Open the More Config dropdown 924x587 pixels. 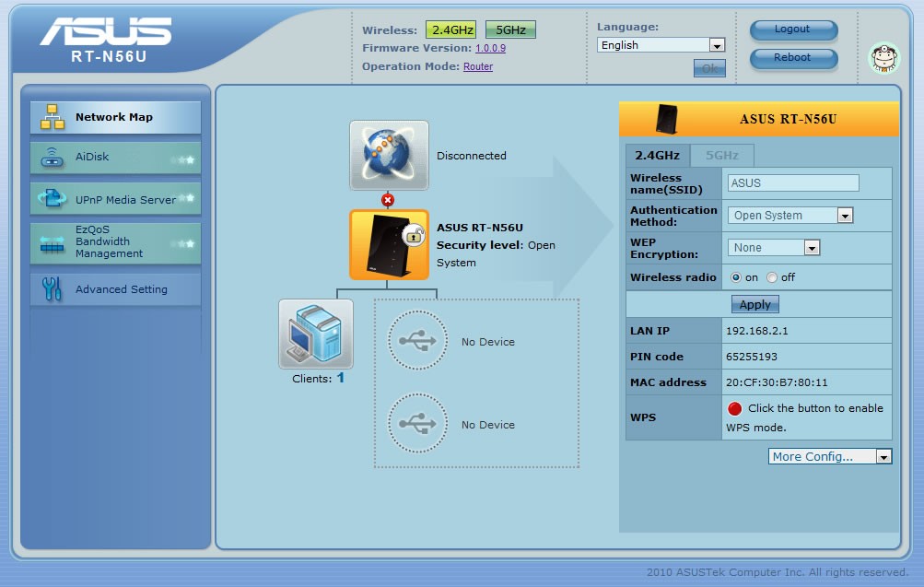830,456
